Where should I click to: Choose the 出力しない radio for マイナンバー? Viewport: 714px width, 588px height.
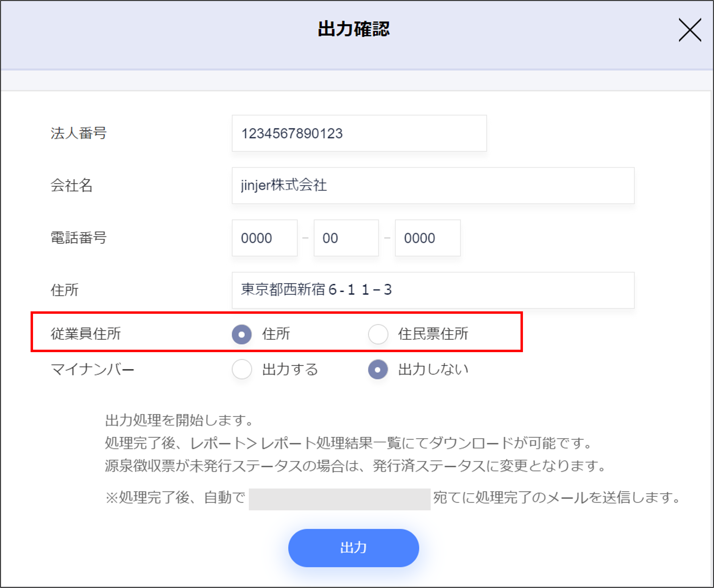point(378,369)
